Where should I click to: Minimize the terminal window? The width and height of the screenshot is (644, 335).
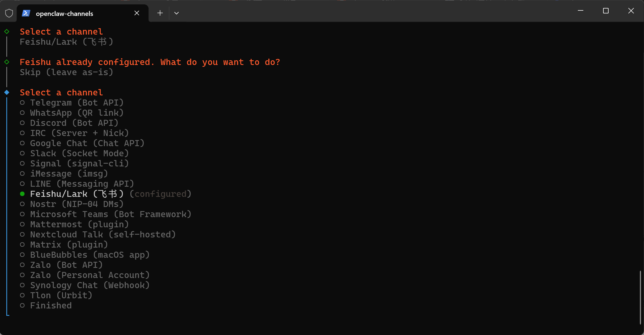click(x=581, y=11)
